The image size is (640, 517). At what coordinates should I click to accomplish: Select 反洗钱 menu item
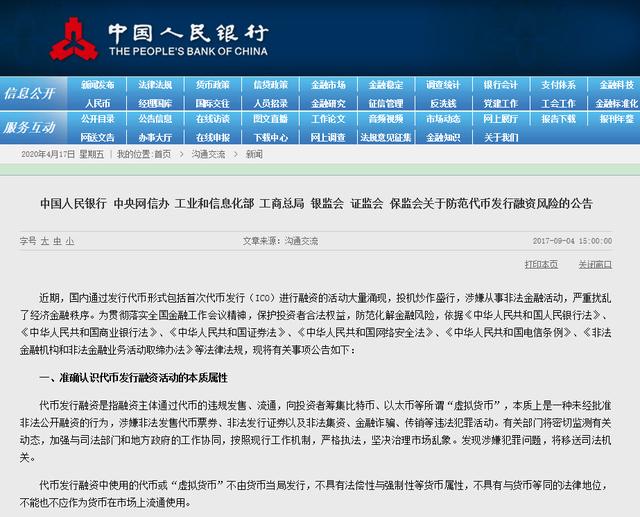[443, 103]
